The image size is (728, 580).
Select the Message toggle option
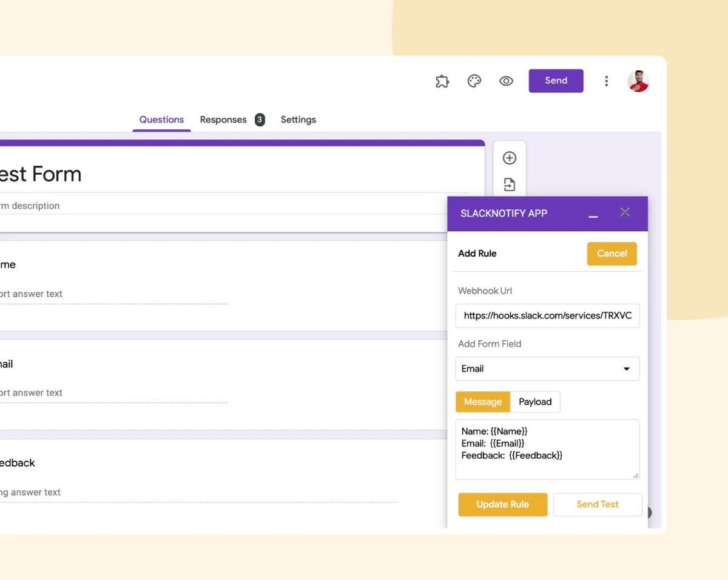click(483, 402)
